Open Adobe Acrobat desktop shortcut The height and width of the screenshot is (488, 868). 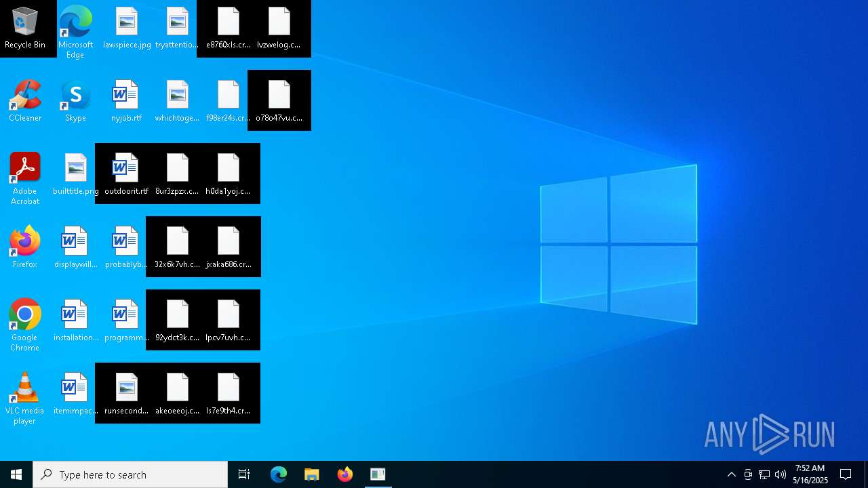pos(25,178)
